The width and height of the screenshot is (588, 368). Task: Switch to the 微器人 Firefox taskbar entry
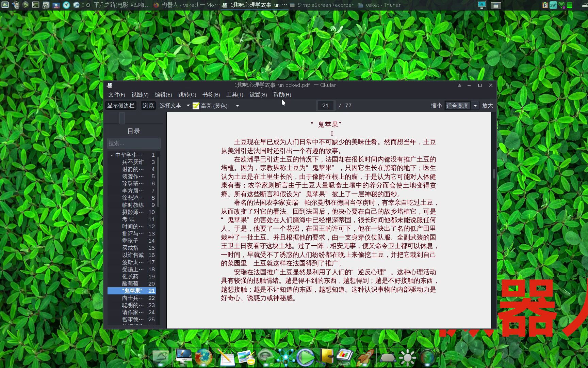pyautogui.click(x=186, y=5)
